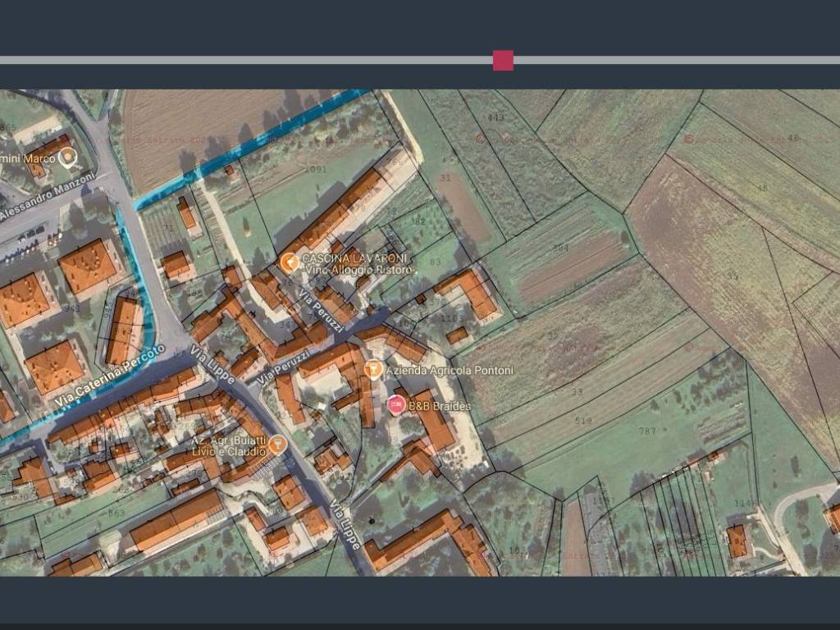Click parcel number 519 in the field

coord(583,421)
